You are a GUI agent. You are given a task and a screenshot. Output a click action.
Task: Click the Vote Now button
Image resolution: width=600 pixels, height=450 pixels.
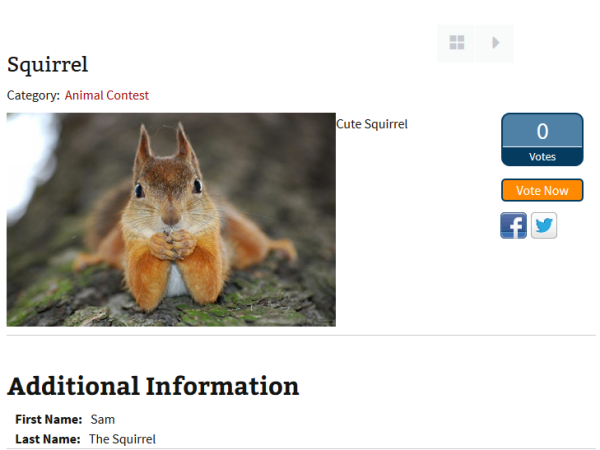point(542,190)
